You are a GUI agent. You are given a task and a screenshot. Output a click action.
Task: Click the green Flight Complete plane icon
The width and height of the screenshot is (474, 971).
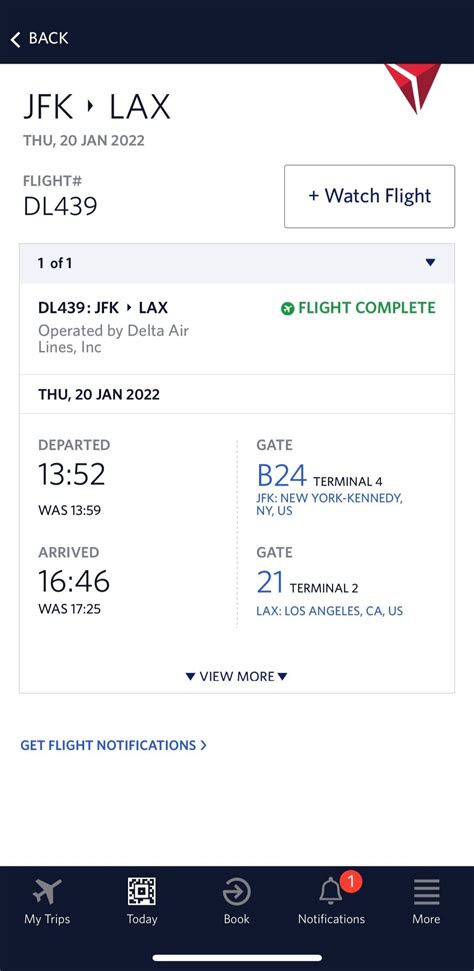click(x=287, y=308)
